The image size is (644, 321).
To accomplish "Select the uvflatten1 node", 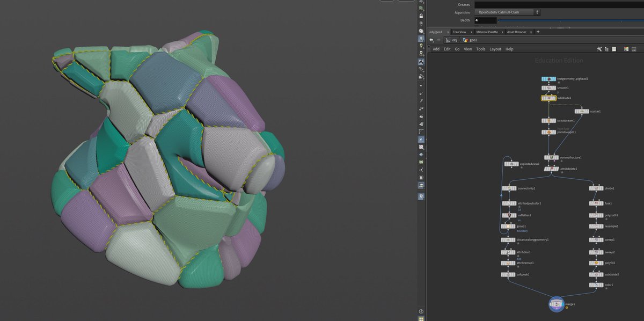I will point(509,215).
